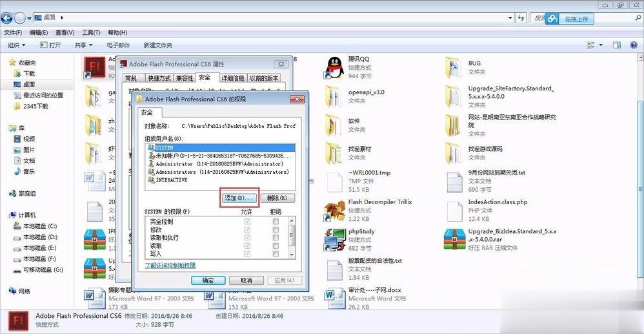Select the 网站-昆明南亚东南亚 folder icon
644x334 pixels.
pyautogui.click(x=454, y=125)
